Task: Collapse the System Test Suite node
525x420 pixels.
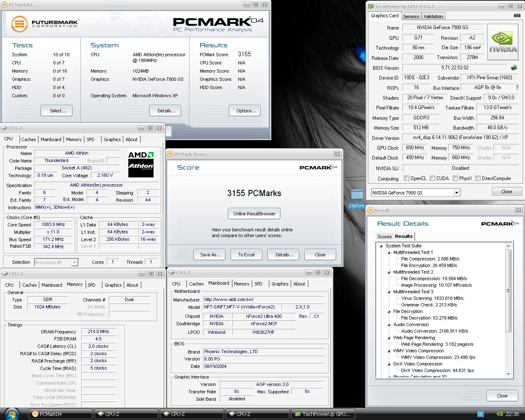Action: click(x=381, y=246)
